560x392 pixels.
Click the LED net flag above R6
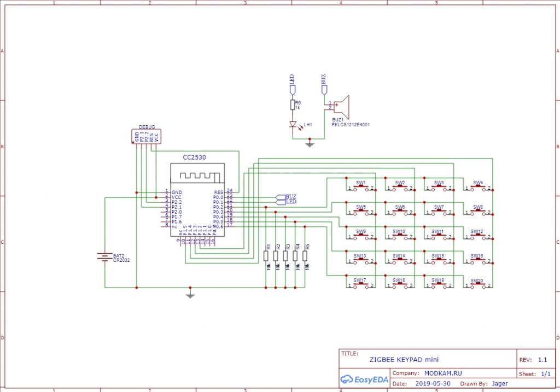[x=293, y=84]
